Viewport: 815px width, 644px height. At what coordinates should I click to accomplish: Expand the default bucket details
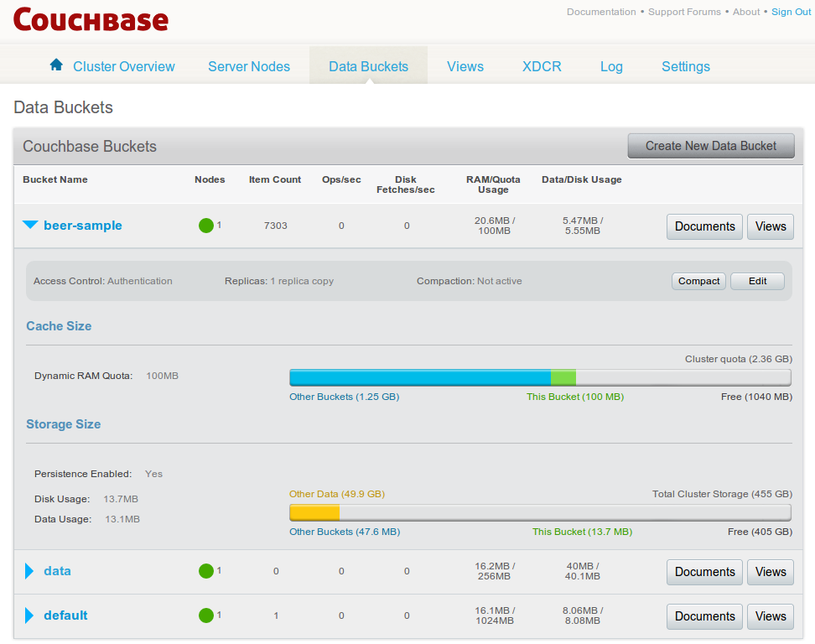pyautogui.click(x=30, y=615)
